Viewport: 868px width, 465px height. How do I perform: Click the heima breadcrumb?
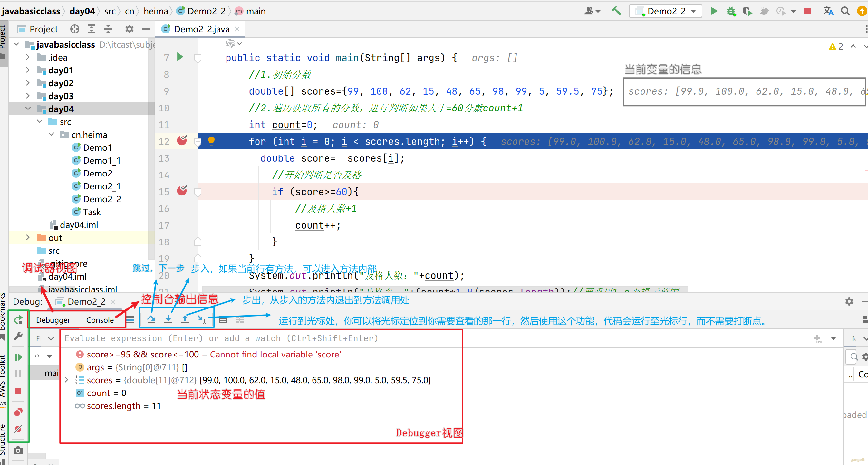pyautogui.click(x=156, y=11)
